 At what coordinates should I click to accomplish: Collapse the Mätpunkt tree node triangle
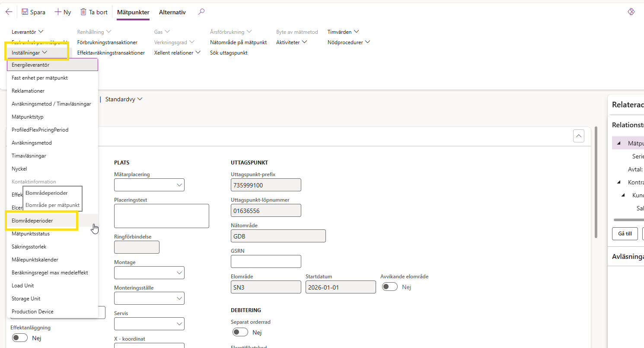(618, 143)
